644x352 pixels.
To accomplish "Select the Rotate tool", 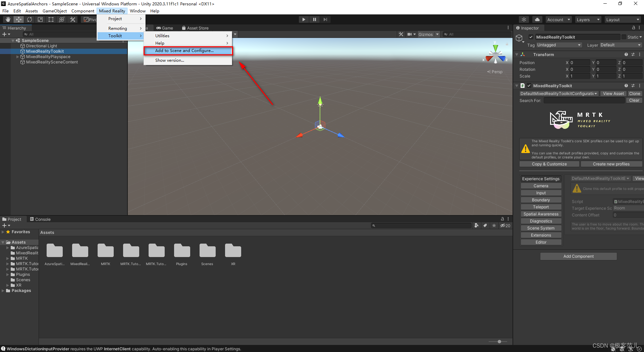I will point(30,19).
